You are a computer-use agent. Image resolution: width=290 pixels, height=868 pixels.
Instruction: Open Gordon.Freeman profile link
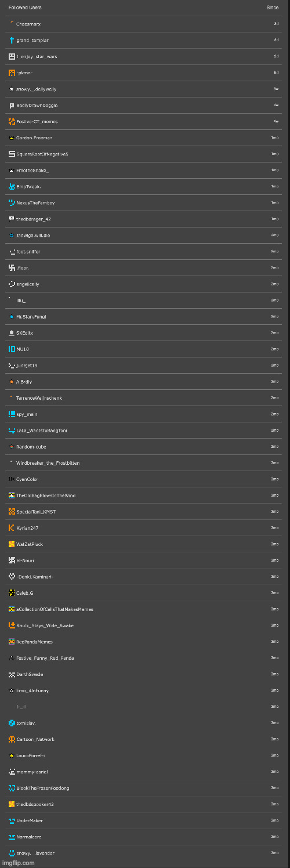click(x=32, y=138)
